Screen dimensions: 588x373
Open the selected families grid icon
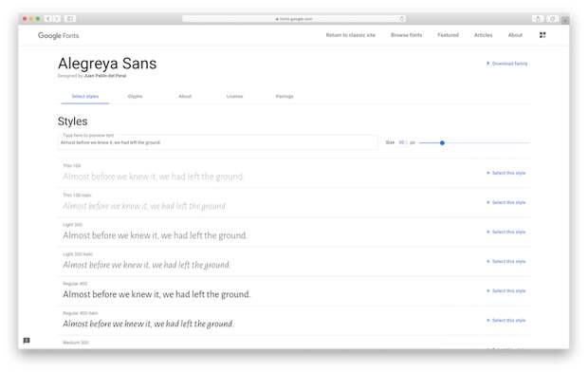542,35
